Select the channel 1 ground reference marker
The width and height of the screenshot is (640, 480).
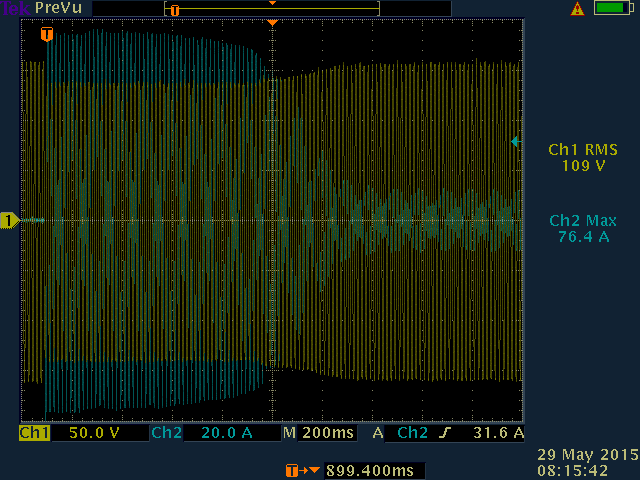coord(10,220)
